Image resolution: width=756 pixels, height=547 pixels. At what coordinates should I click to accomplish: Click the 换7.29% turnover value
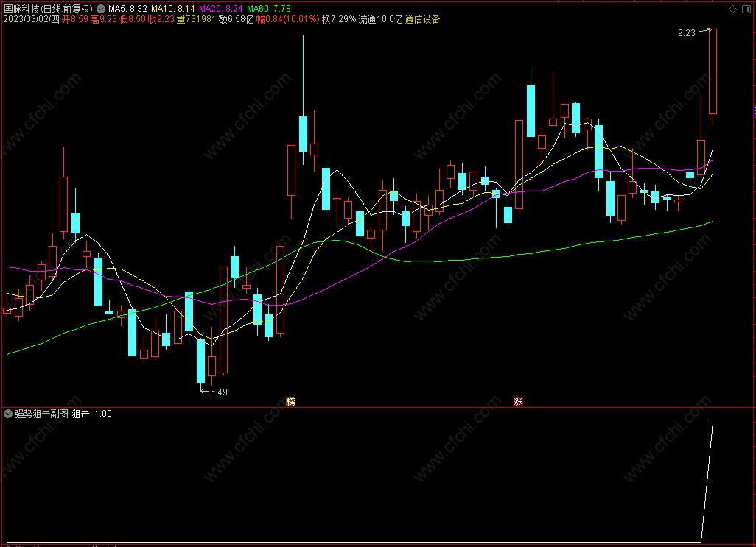coord(339,19)
